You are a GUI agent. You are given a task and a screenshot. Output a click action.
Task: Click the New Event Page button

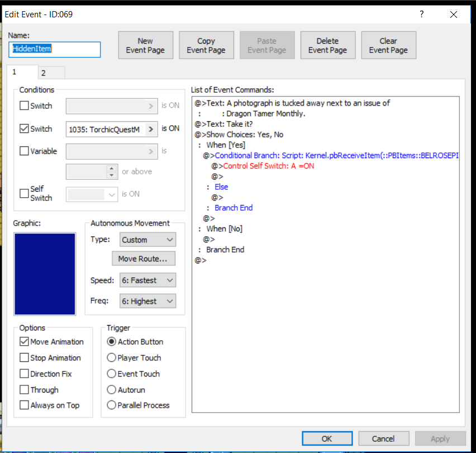click(x=145, y=45)
